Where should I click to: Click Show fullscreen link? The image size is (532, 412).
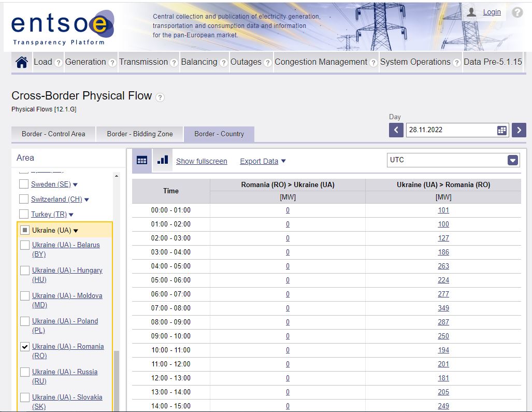coord(202,161)
